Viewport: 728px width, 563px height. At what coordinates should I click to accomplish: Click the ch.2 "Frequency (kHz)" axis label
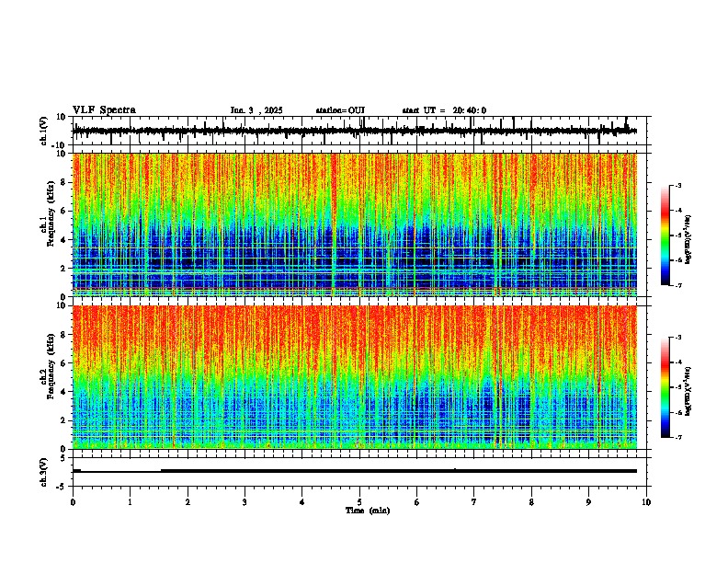51,366
